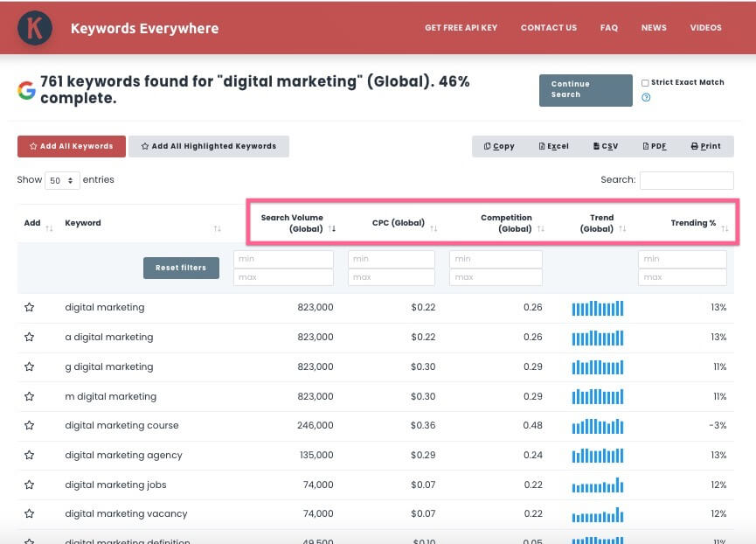The width and height of the screenshot is (756, 544).
Task: Click the 0.24 competition value
Action: tap(533, 456)
